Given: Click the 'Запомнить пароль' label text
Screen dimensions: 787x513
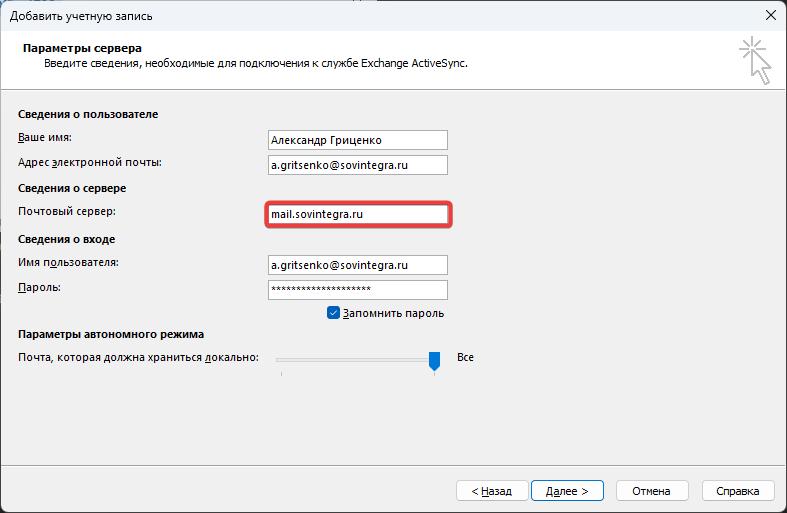Looking at the screenshot, I should point(393,313).
